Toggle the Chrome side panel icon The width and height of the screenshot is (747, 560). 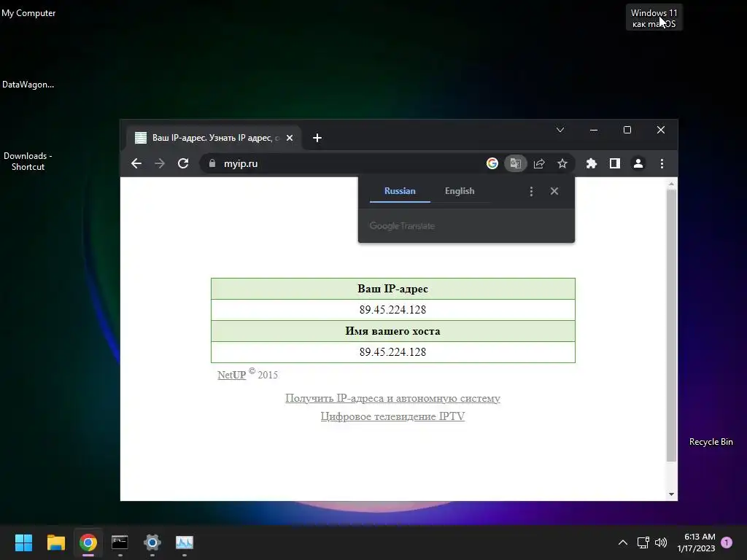click(x=614, y=163)
